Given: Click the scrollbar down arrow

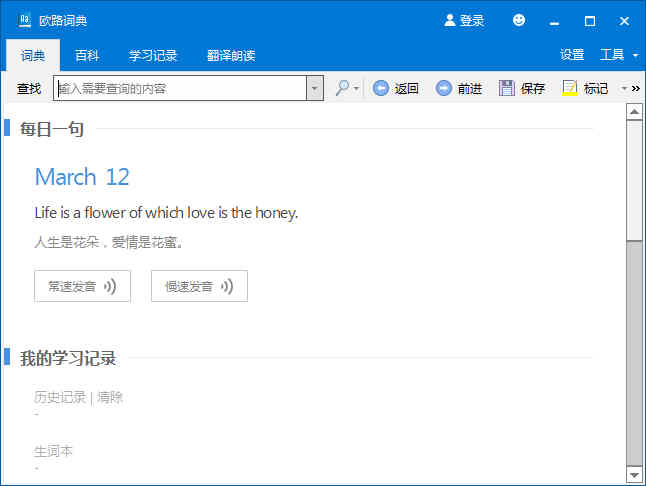Looking at the screenshot, I should (x=634, y=475).
